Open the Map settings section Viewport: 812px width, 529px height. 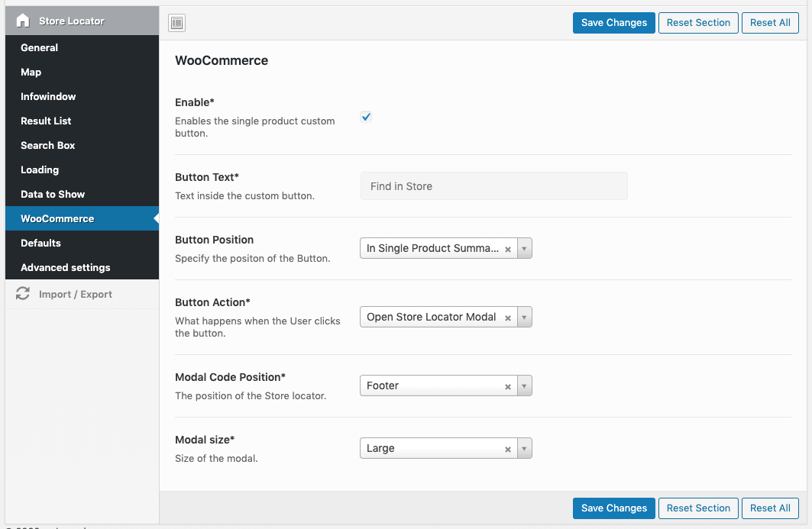click(31, 72)
